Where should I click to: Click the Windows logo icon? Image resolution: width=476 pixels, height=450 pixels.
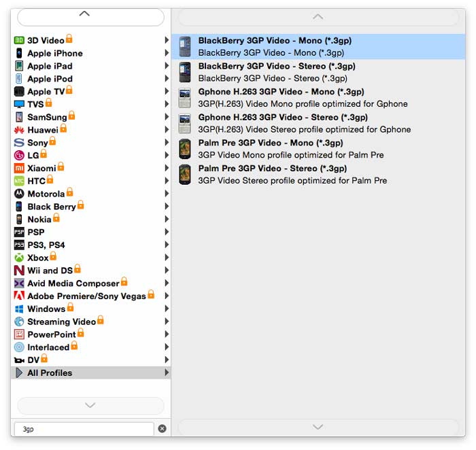pyautogui.click(x=19, y=309)
